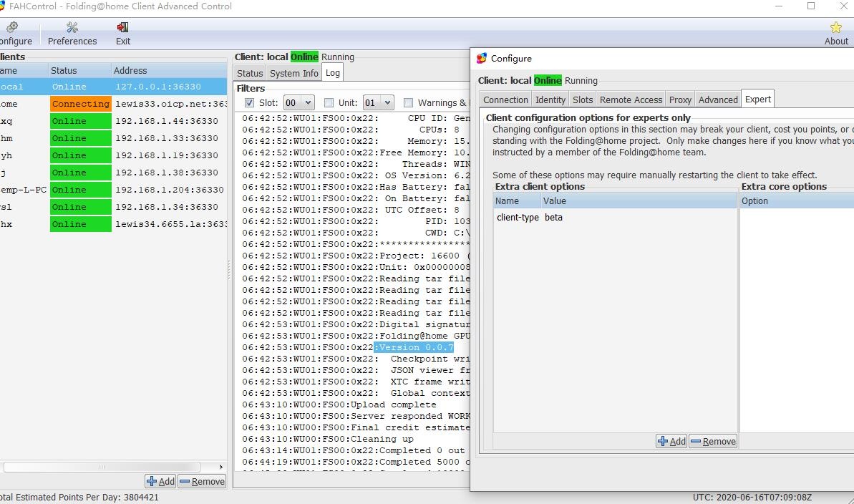Open the Proxy tab in Configure

[x=680, y=100]
